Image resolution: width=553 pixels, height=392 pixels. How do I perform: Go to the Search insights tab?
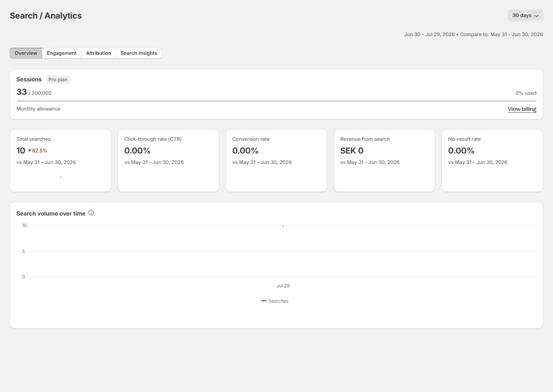(139, 53)
